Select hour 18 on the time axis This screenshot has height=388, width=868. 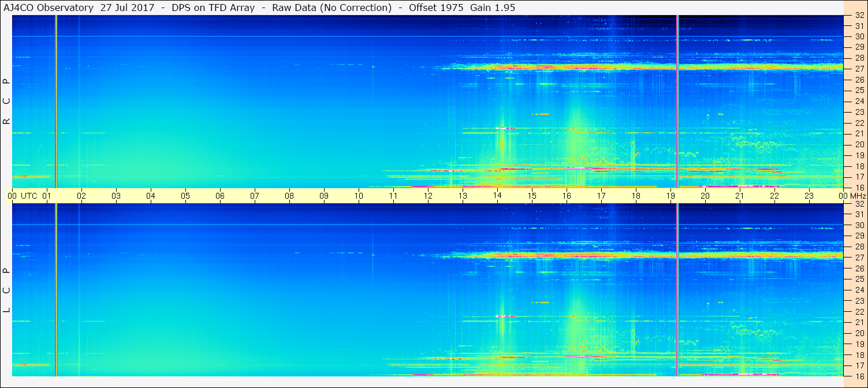click(x=636, y=196)
